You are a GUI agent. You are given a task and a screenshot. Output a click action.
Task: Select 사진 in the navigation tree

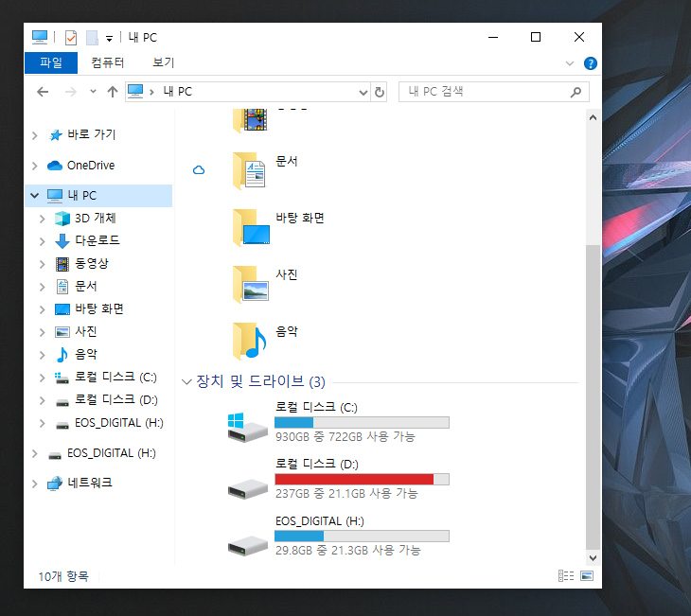86,331
